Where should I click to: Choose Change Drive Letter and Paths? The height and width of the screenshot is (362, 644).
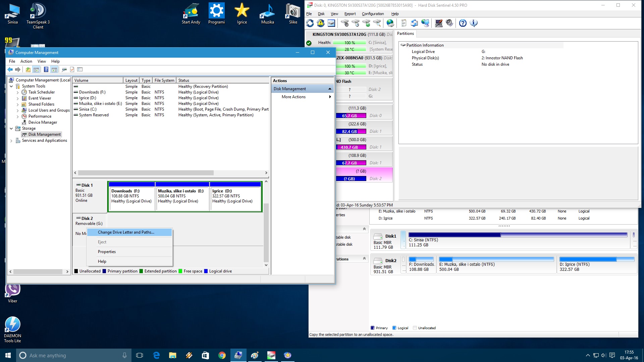click(x=129, y=232)
